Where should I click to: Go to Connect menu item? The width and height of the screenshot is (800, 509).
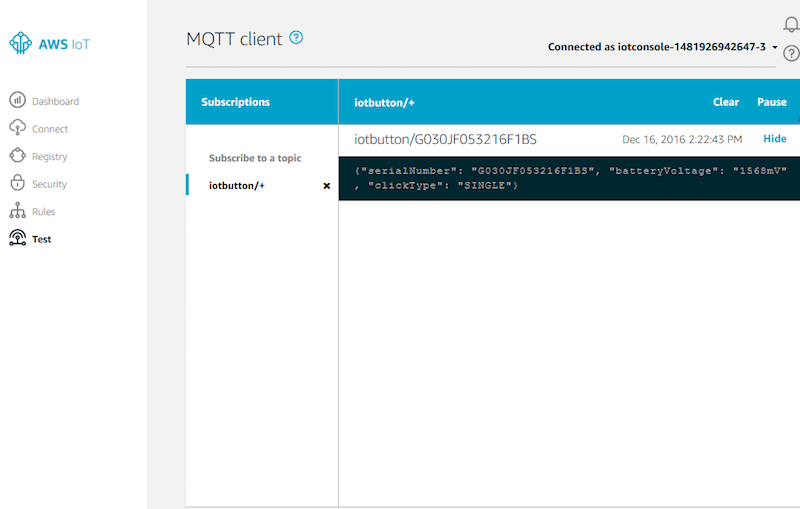pyautogui.click(x=50, y=129)
